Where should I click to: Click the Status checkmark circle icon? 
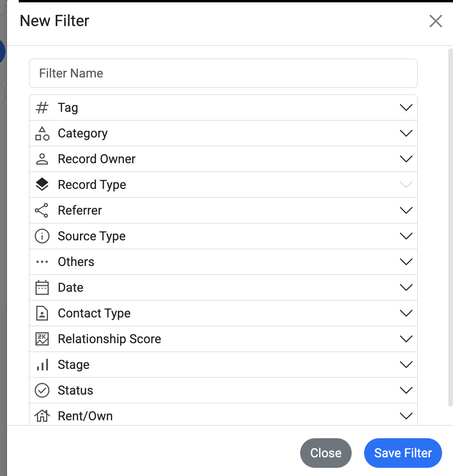tap(42, 390)
